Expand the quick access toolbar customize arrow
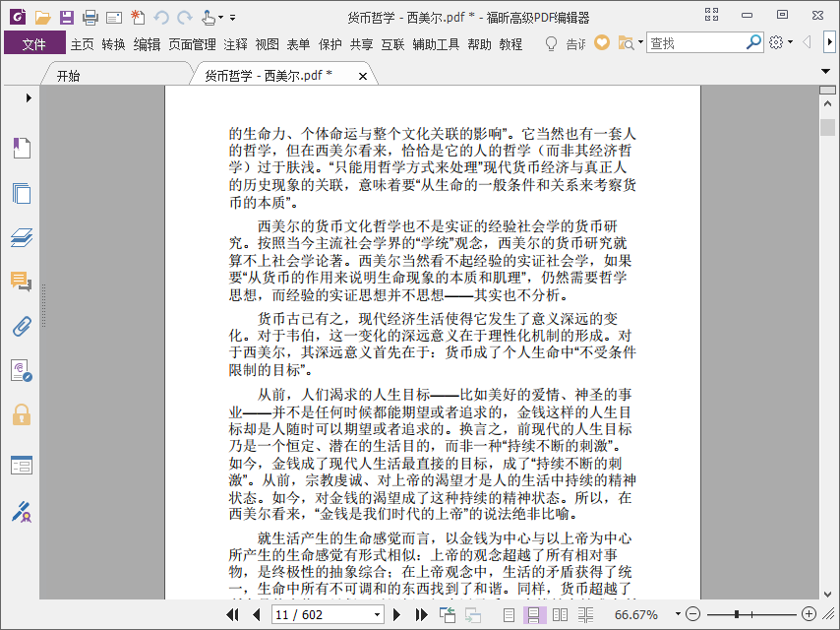 [x=232, y=18]
